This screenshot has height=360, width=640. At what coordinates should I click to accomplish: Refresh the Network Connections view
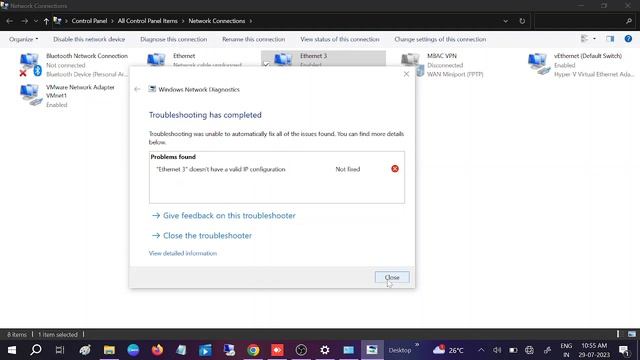(522, 21)
